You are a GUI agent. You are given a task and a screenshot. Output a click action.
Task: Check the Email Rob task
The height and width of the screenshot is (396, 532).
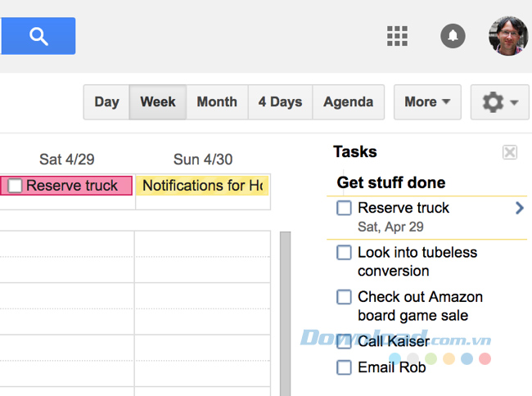[x=345, y=367]
